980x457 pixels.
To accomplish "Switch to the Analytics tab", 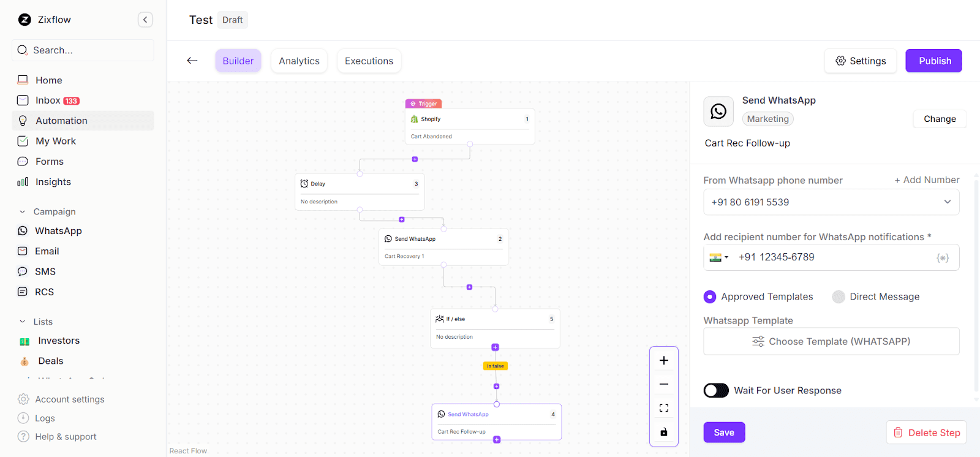I will click(299, 61).
